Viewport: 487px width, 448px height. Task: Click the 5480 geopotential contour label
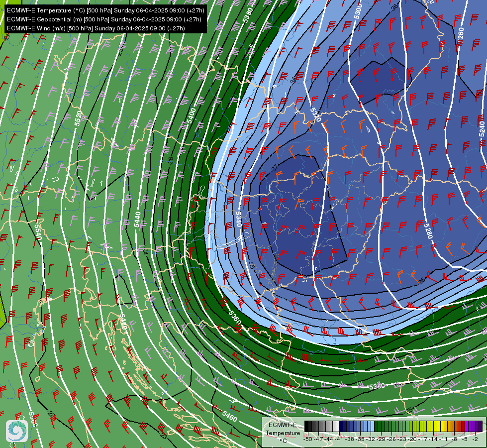(x=123, y=322)
